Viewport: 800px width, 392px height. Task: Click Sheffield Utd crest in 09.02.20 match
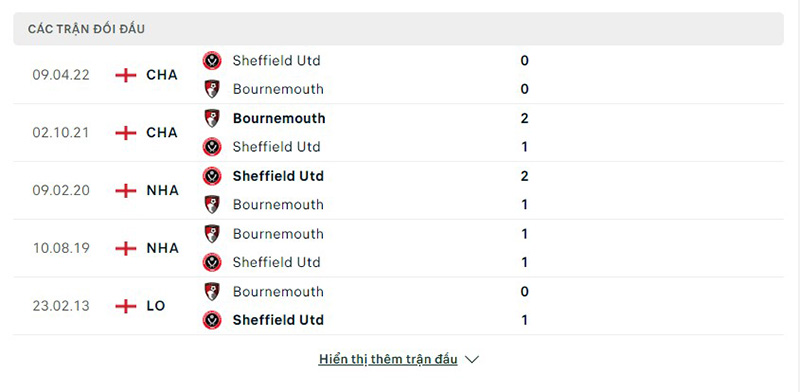click(212, 176)
